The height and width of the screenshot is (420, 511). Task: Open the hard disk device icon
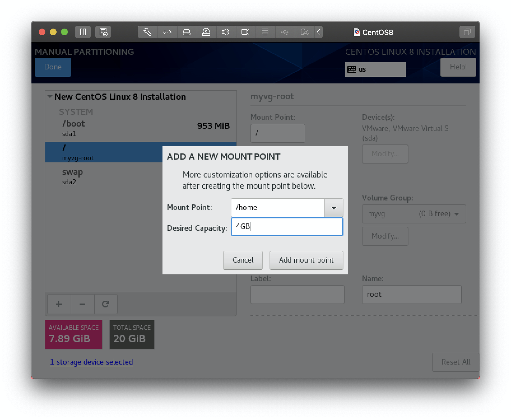187,32
